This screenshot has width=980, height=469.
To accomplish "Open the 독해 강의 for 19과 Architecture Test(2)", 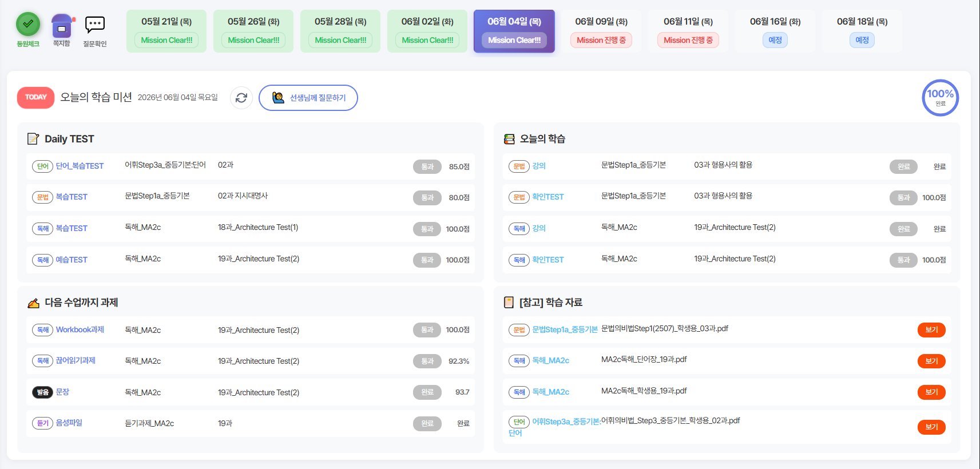I will pos(539,228).
